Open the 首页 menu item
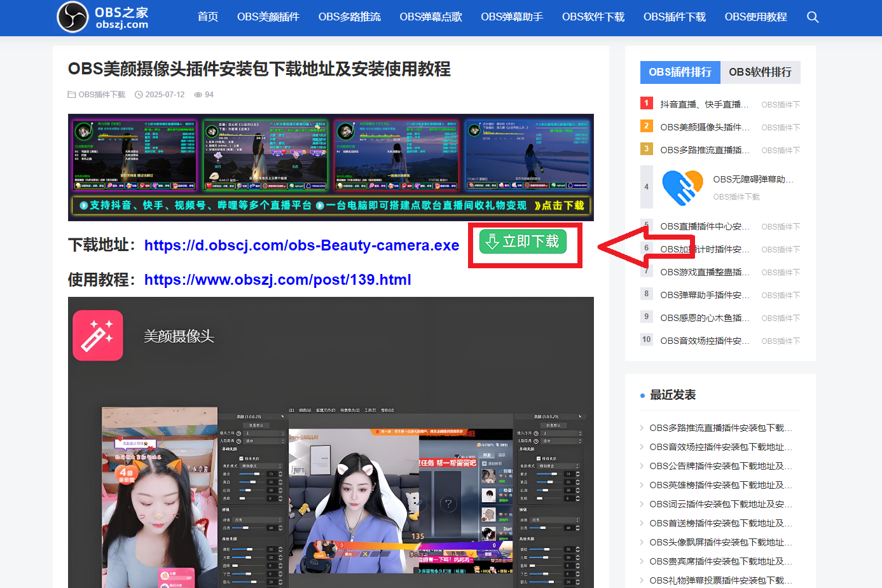This screenshot has height=588, width=882. point(207,17)
